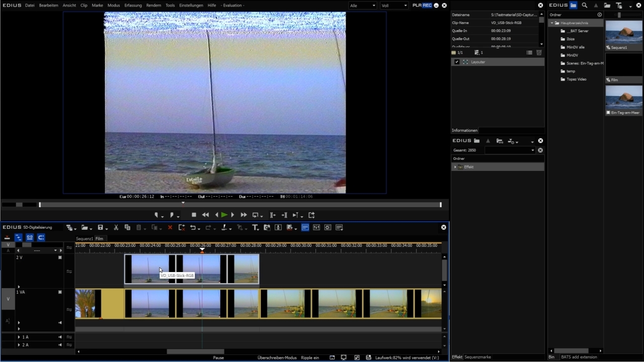
Task: Click the export icon at the right of the player controls
Action: coord(311,215)
